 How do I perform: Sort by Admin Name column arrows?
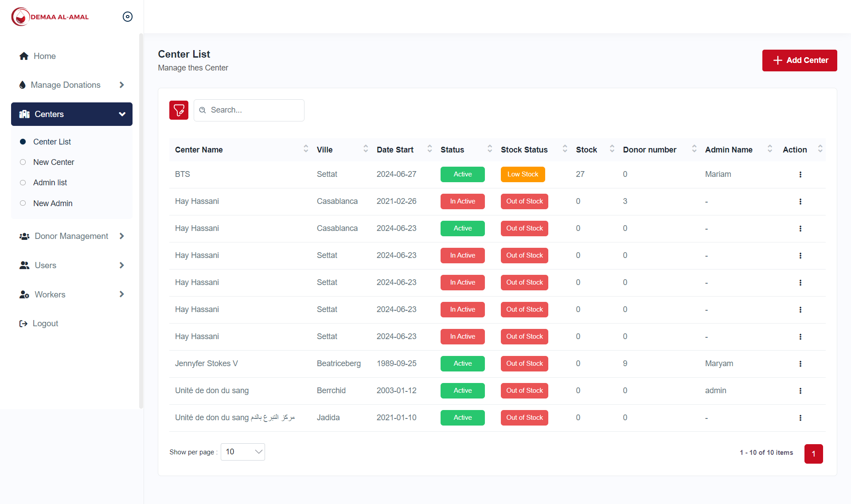(x=770, y=149)
